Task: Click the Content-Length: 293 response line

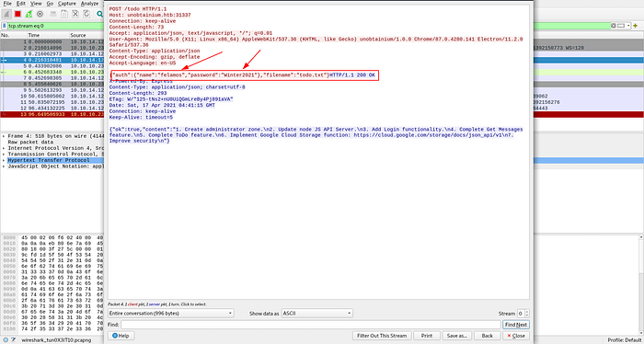Action: click(138, 93)
